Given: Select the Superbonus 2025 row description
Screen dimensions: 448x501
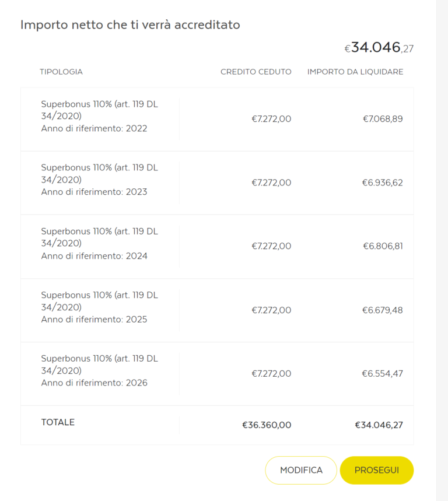Looking at the screenshot, I should (99, 307).
